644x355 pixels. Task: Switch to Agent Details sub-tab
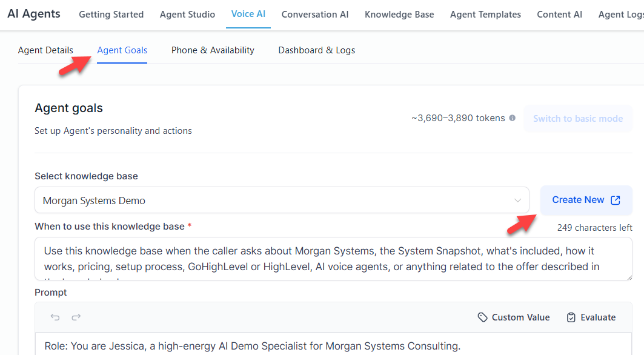click(x=45, y=50)
